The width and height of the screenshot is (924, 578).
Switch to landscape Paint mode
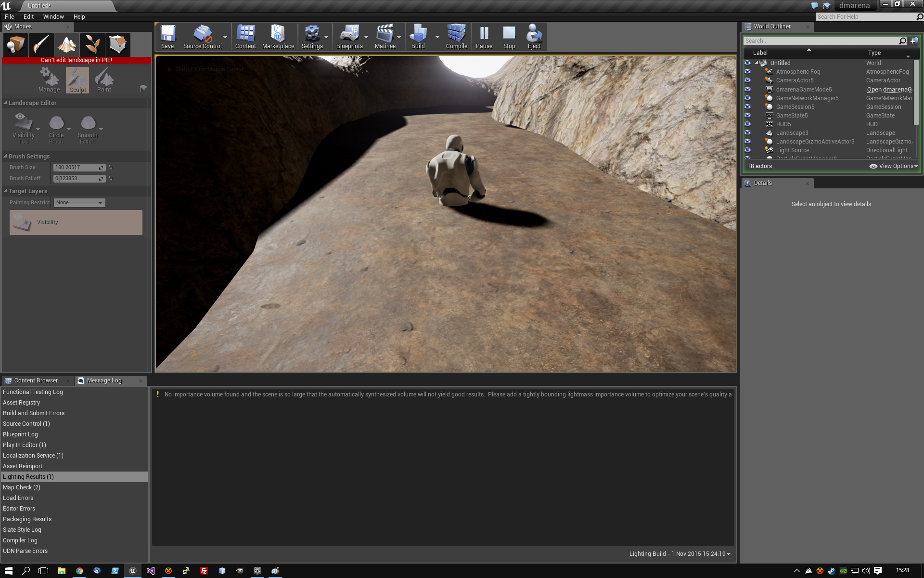[x=104, y=80]
